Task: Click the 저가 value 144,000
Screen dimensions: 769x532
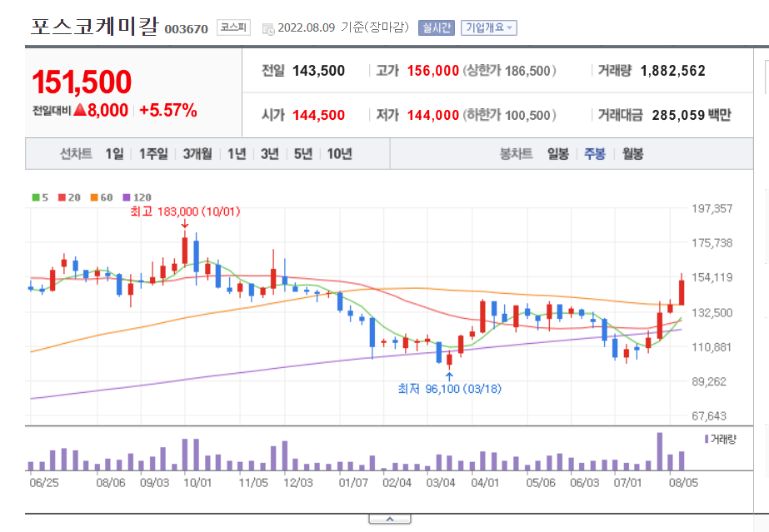Action: pos(433,116)
